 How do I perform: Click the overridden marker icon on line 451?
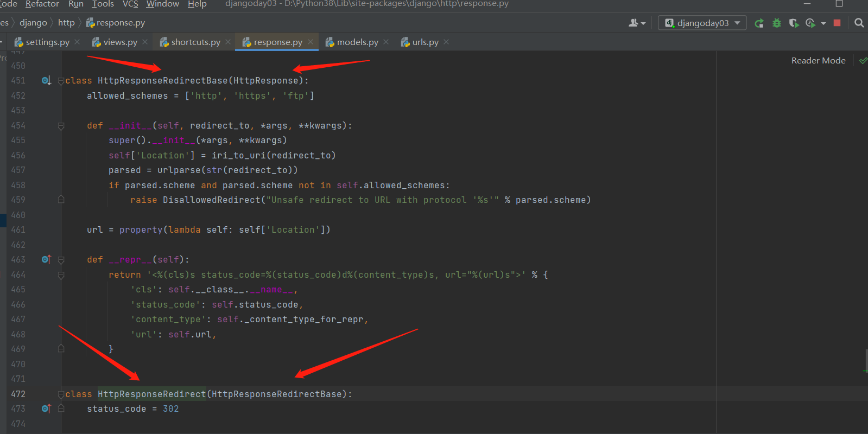pos(46,81)
